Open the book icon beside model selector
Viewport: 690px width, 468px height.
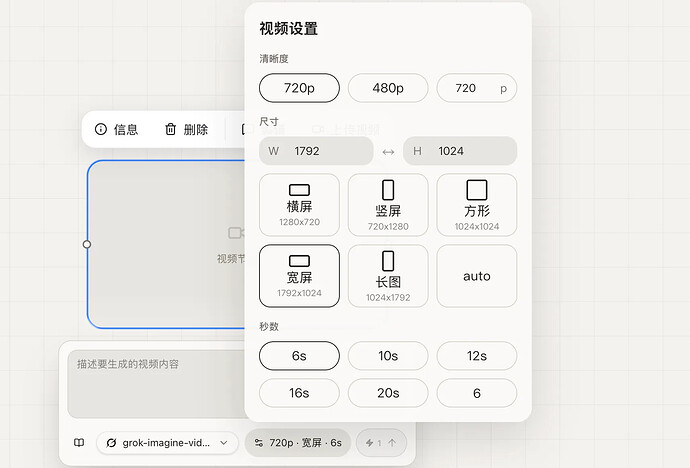tap(79, 442)
